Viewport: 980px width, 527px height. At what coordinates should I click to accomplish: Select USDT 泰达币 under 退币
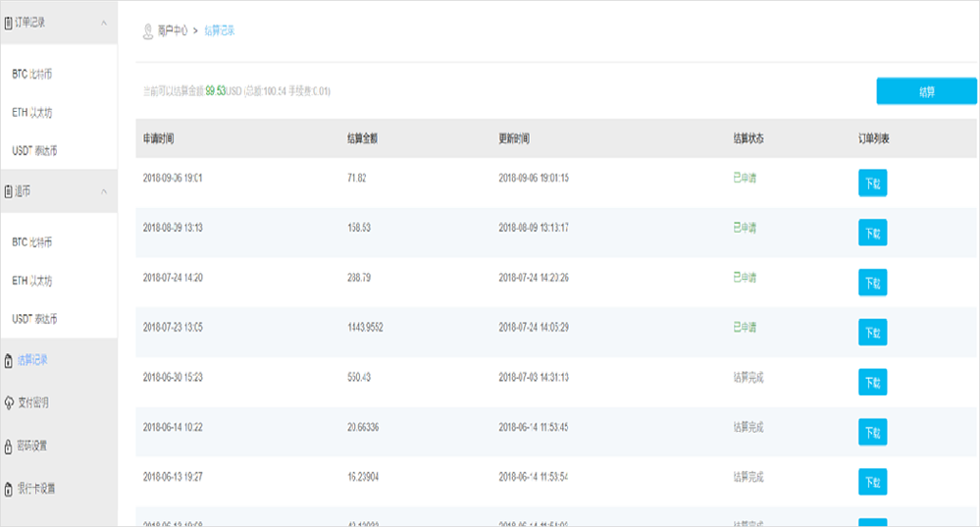34,319
